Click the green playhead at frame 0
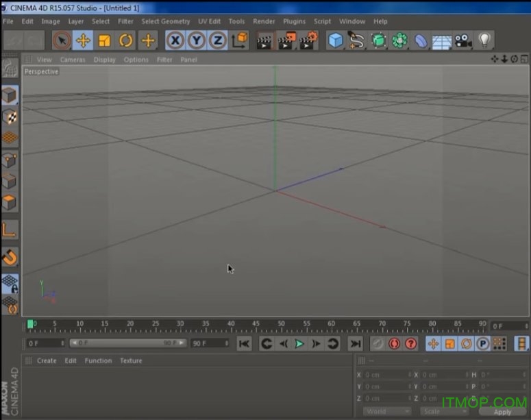531x420 pixels. click(30, 324)
